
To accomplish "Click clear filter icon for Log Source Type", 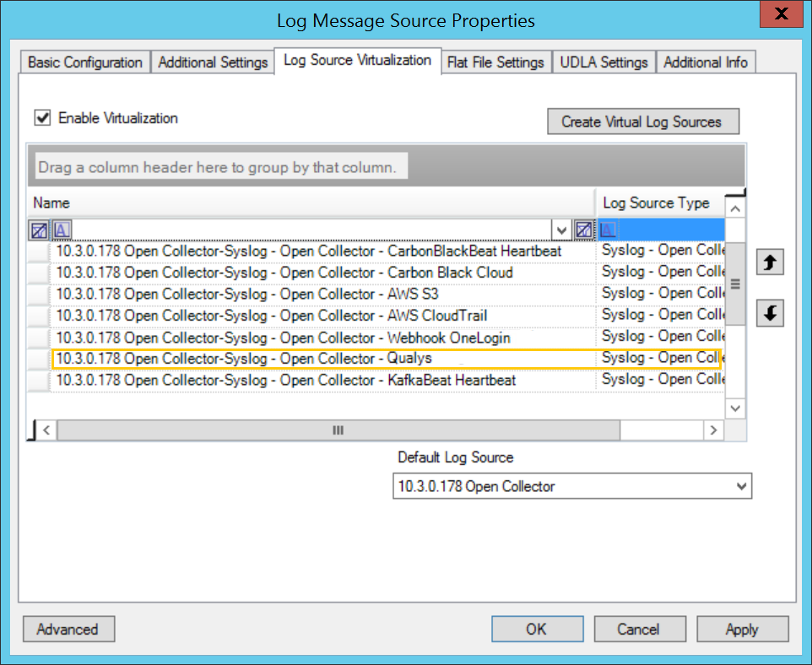I will click(x=584, y=230).
